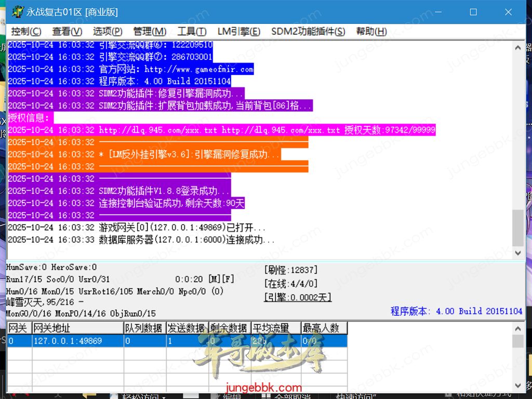
Task: Open the 帮助(H) menu
Action: coord(371,32)
